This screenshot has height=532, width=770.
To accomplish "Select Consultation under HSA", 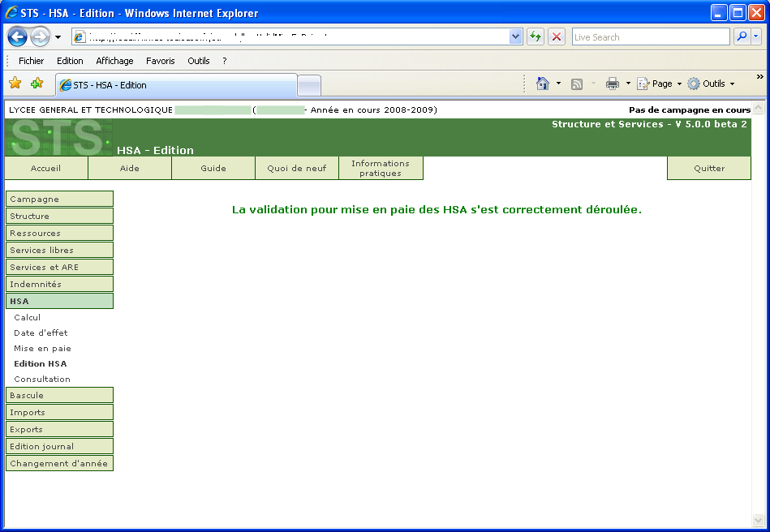I will click(x=42, y=379).
